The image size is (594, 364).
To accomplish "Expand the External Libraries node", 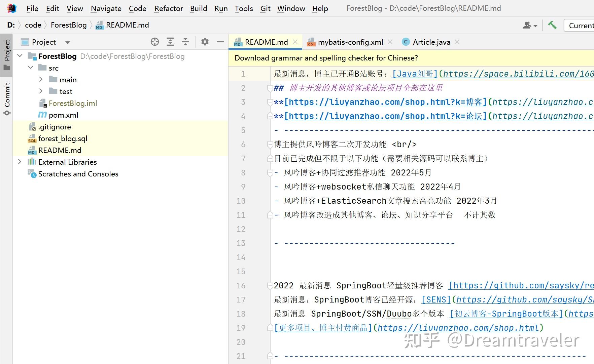I will coord(20,162).
